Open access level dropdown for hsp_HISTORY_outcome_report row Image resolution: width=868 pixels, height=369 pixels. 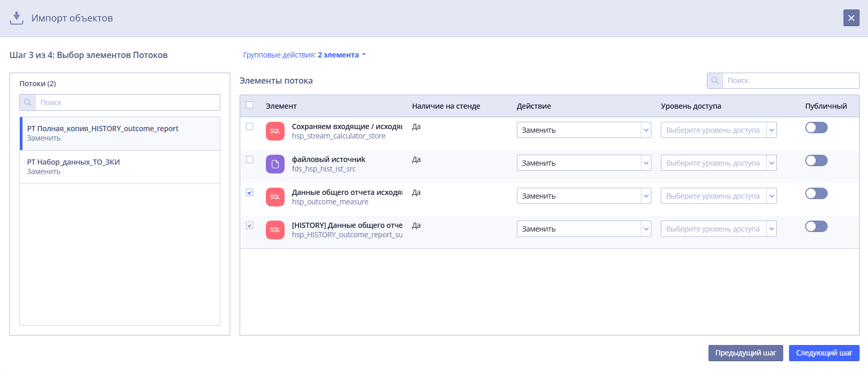coord(719,229)
